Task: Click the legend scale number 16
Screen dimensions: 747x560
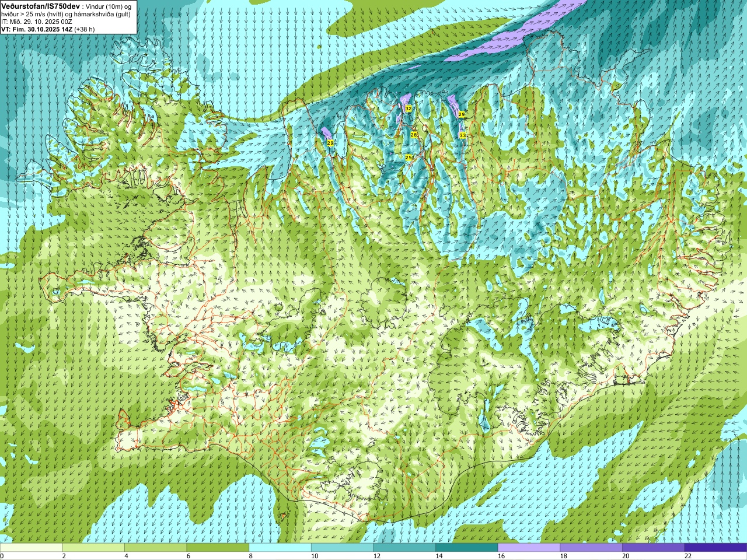Action: click(x=502, y=556)
